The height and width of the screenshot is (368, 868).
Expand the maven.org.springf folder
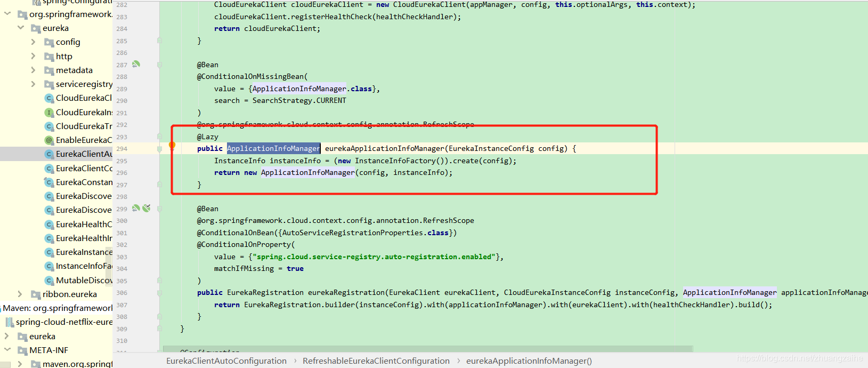tap(20, 364)
